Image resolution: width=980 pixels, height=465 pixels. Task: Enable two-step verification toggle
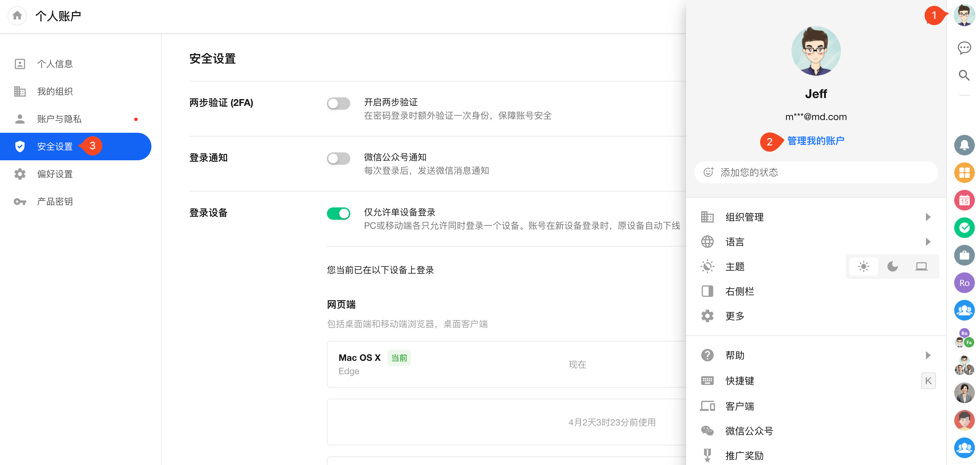point(338,104)
